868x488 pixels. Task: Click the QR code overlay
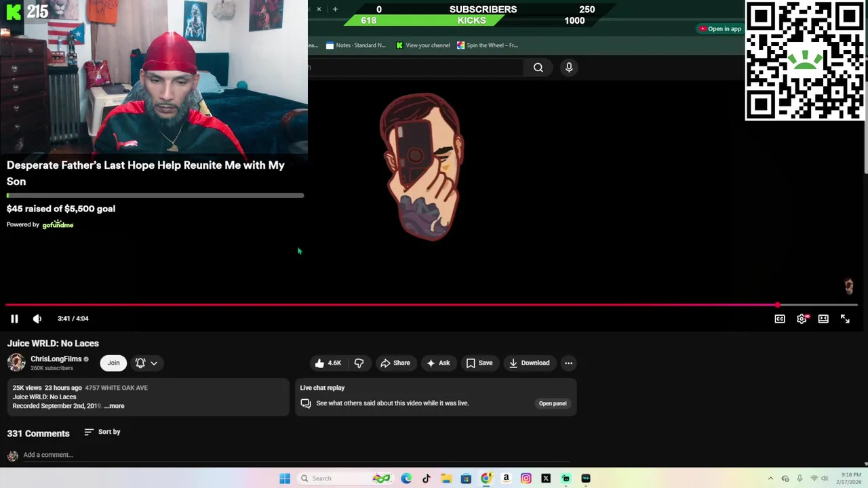[805, 60]
